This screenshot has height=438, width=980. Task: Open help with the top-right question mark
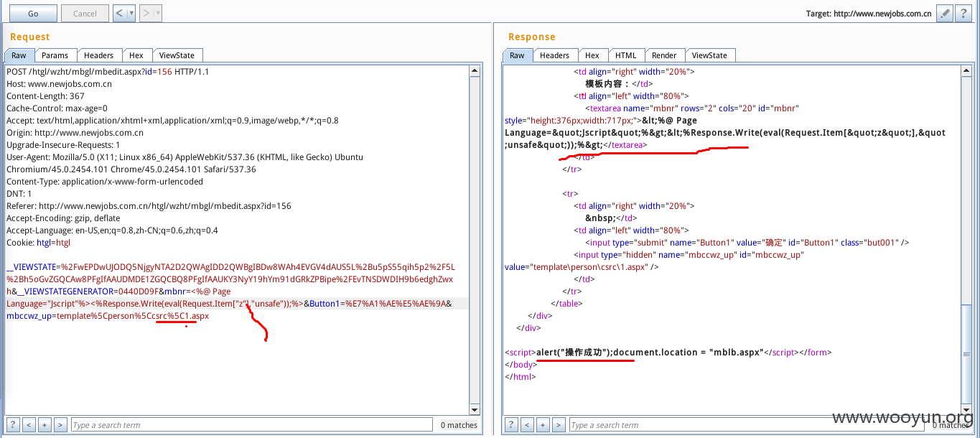click(x=963, y=13)
